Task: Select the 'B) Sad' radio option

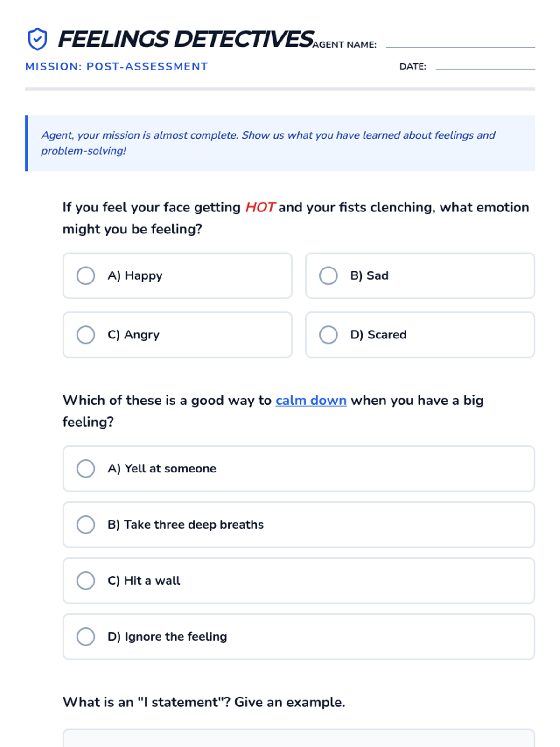Action: (329, 275)
